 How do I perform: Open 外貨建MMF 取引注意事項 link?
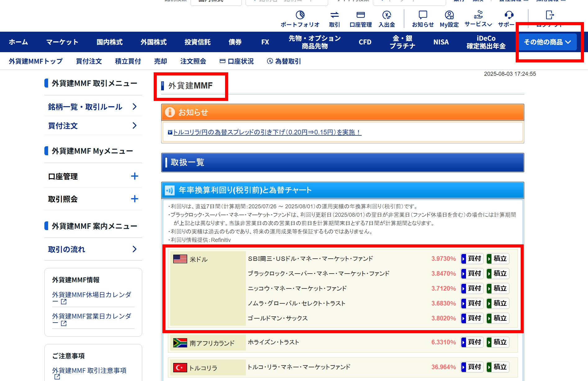(89, 373)
